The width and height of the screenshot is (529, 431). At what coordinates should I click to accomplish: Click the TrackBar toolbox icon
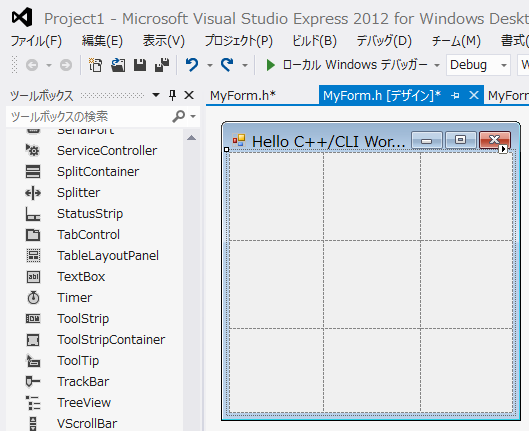pyautogui.click(x=33, y=381)
